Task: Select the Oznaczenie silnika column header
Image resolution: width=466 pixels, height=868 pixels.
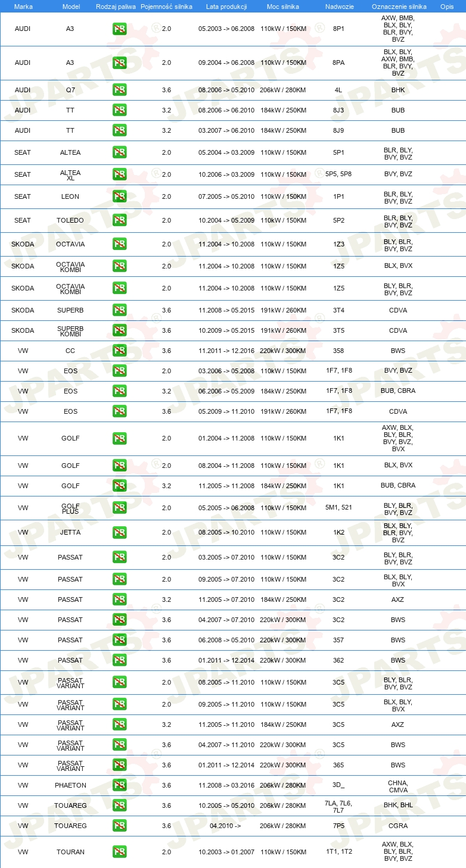Action: tap(399, 6)
